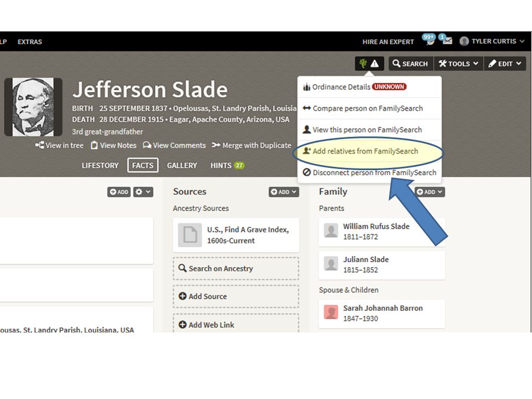The height and width of the screenshot is (399, 532).
Task: Click the UNKNOWN ordinance status badge
Action: tap(389, 86)
